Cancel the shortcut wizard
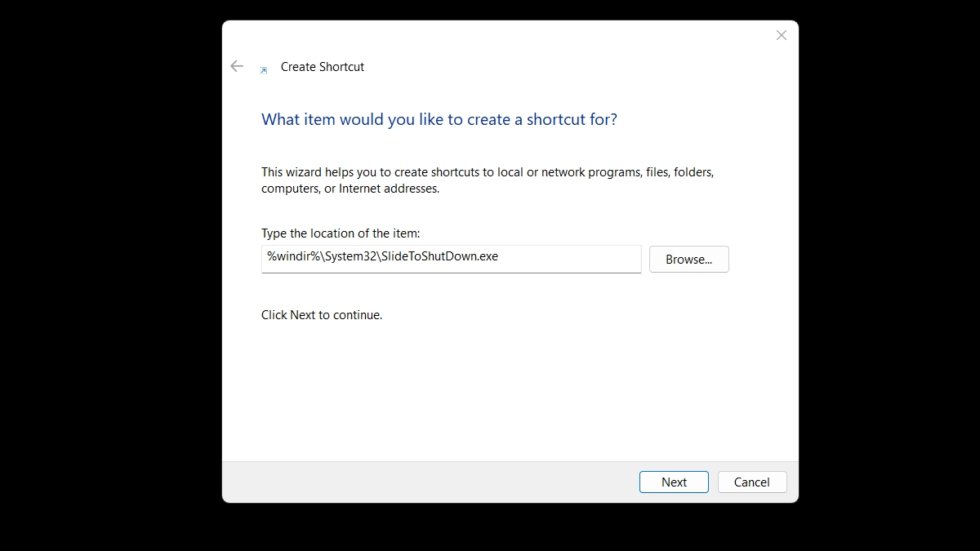This screenshot has width=980, height=551. pyautogui.click(x=752, y=482)
